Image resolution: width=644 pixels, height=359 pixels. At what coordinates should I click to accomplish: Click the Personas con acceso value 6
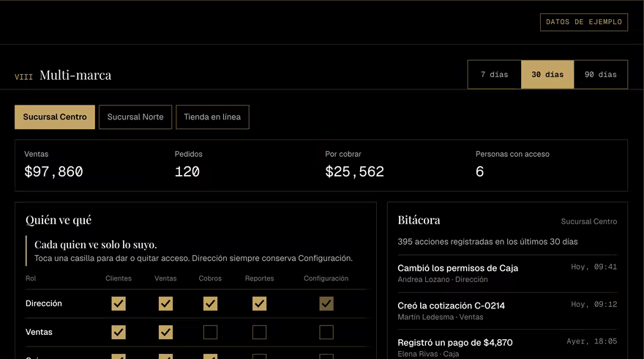[x=480, y=171]
